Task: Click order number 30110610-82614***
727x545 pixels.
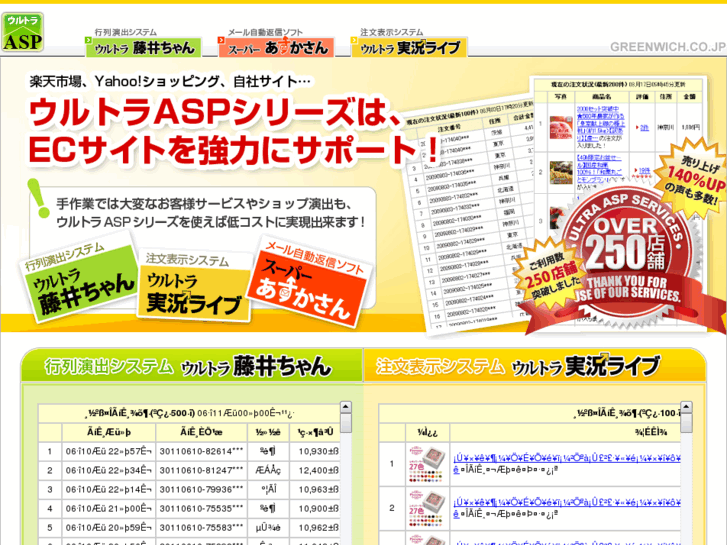Action: 201,451
